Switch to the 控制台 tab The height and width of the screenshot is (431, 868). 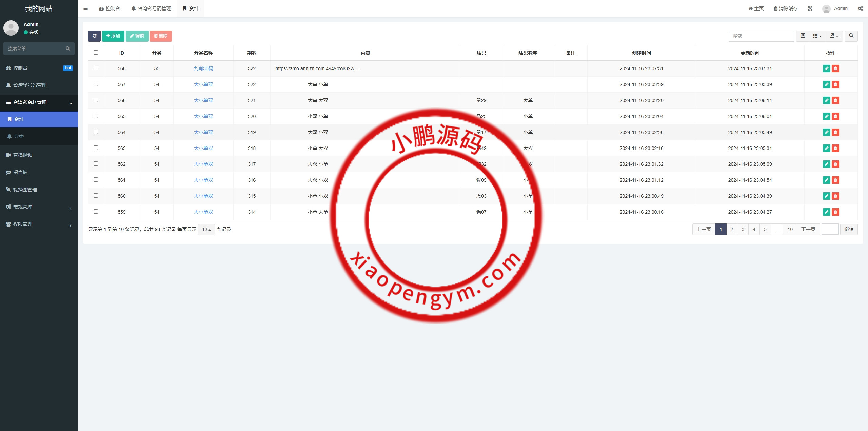[110, 8]
